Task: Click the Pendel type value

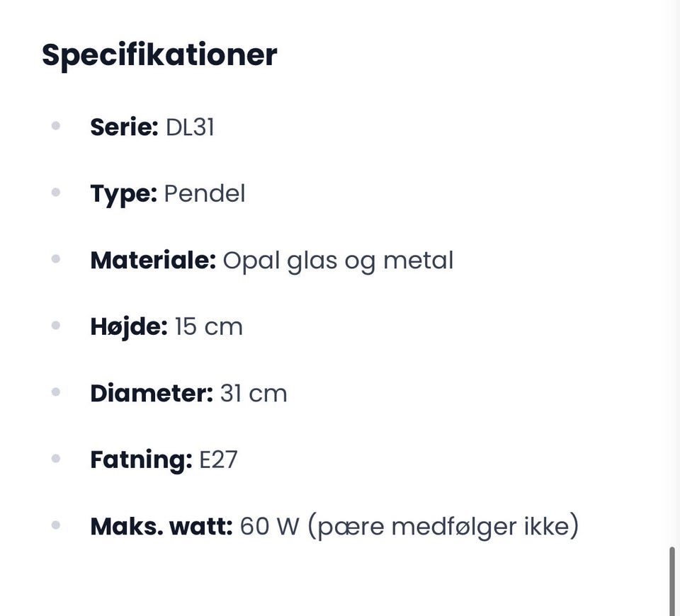Action: tap(205, 194)
